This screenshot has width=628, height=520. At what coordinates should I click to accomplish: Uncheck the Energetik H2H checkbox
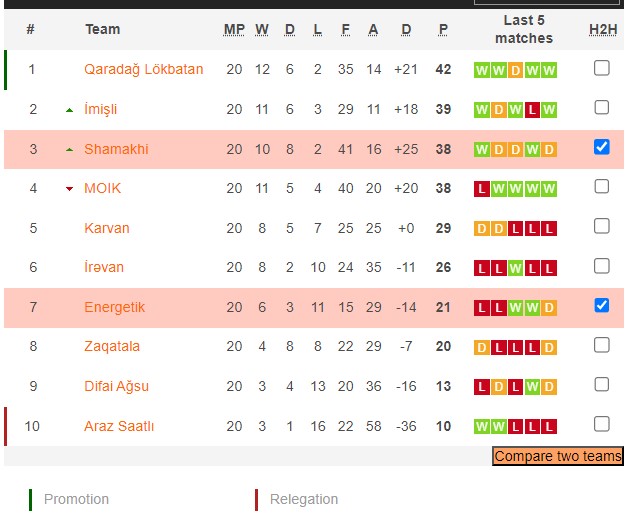[x=601, y=305]
